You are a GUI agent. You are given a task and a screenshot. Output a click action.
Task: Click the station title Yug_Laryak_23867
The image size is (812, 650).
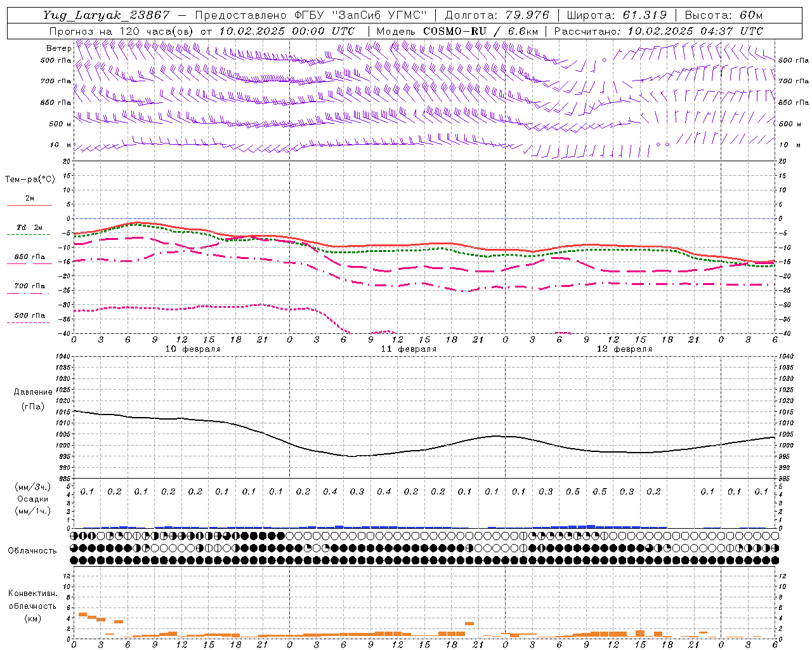pos(107,15)
